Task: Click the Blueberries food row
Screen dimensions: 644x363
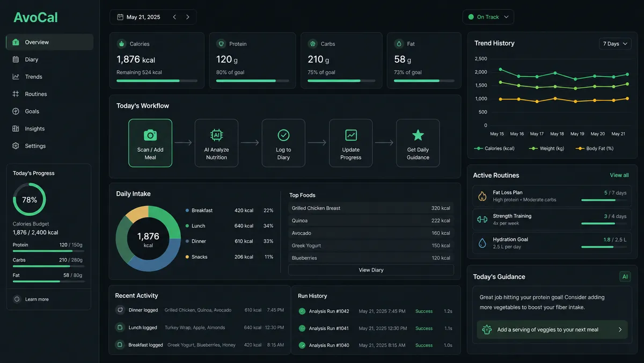Action: [371, 258]
